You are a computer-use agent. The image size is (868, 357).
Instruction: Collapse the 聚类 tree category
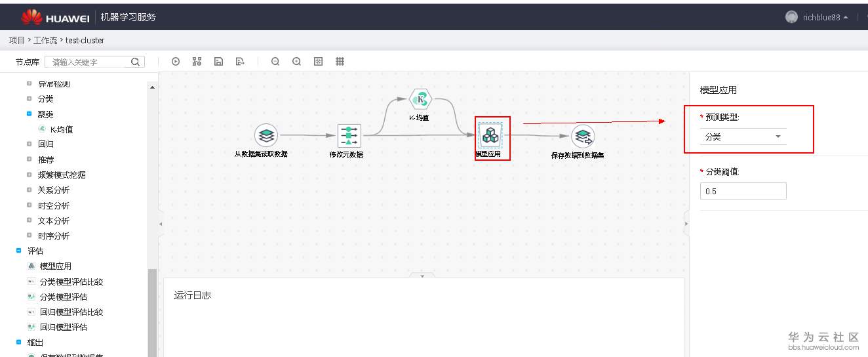tap(29, 114)
